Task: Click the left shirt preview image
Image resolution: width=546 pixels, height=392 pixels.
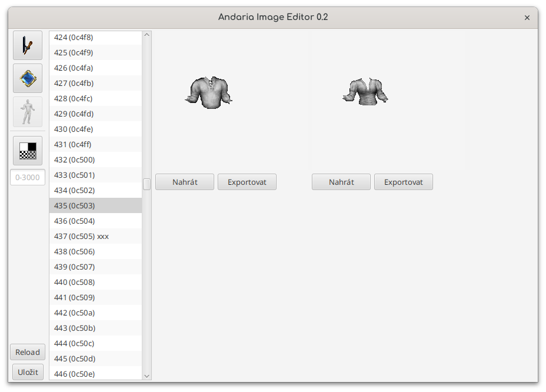Action: pyautogui.click(x=209, y=92)
